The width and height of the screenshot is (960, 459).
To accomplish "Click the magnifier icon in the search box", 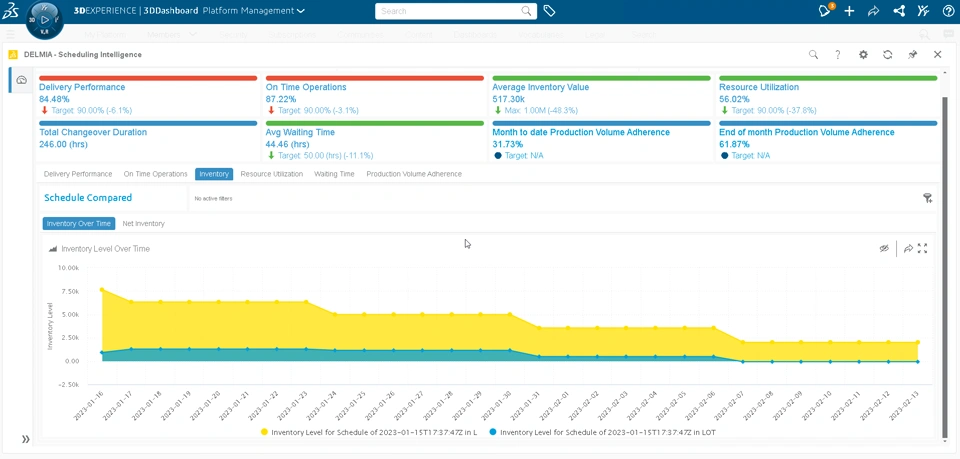I will click(527, 11).
